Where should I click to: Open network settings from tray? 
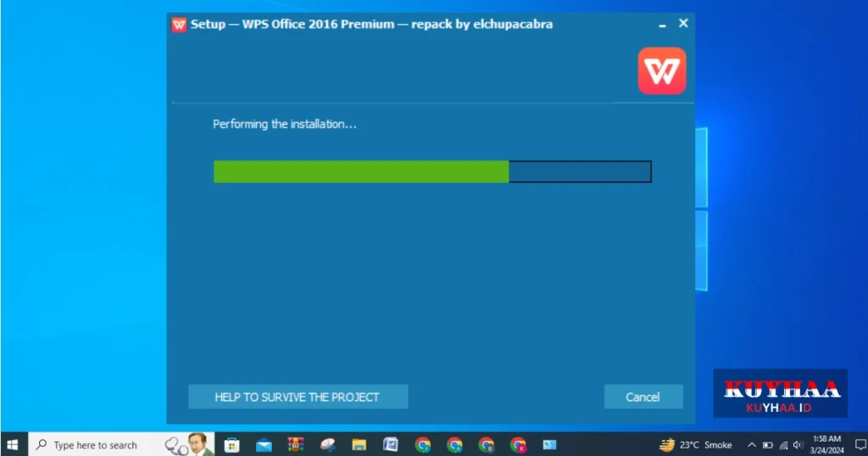click(x=783, y=444)
